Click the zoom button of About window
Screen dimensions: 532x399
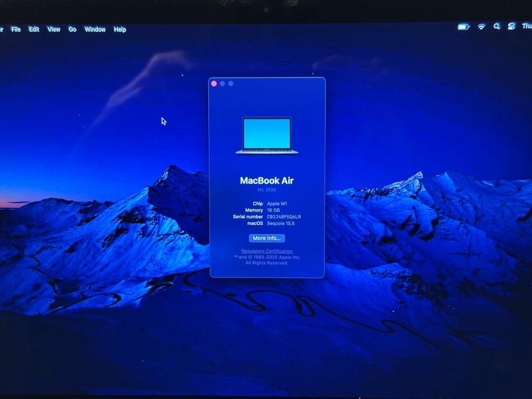click(231, 84)
